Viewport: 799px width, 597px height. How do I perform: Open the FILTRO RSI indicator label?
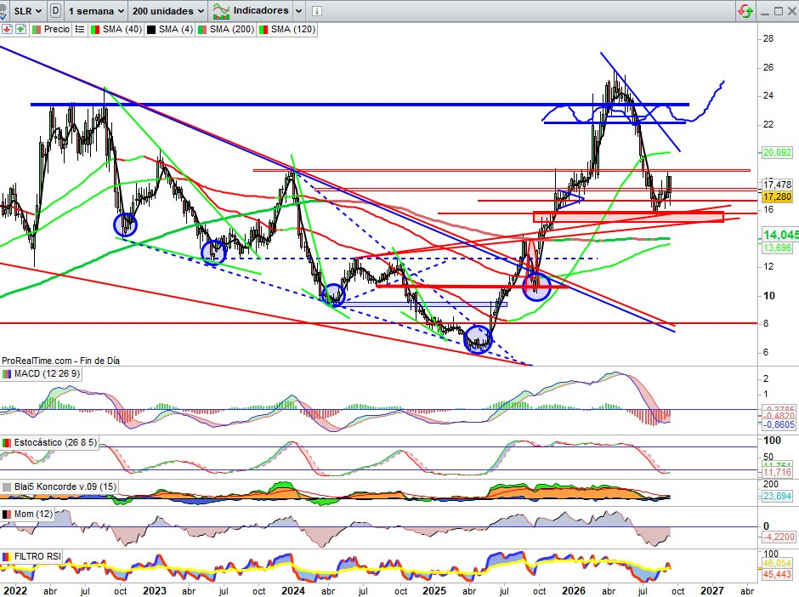[x=37, y=556]
